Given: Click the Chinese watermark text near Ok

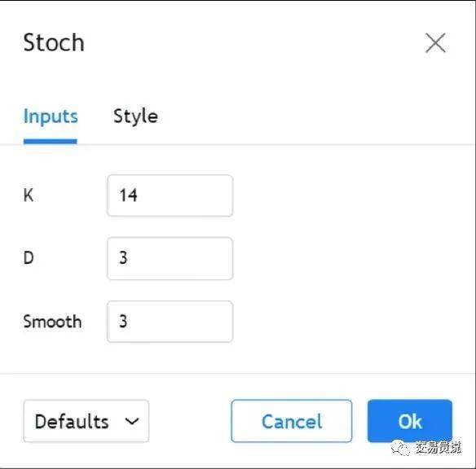Looking at the screenshot, I should point(438,448).
